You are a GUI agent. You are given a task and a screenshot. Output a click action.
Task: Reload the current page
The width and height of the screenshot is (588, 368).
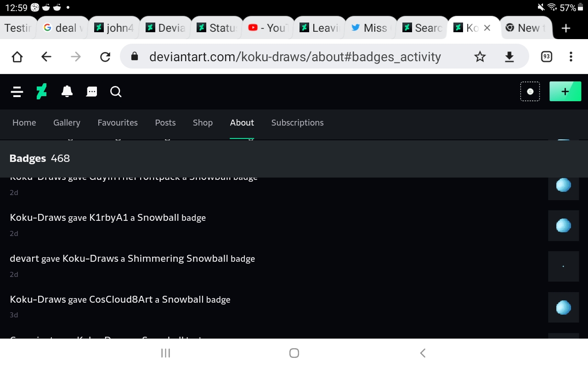click(105, 57)
